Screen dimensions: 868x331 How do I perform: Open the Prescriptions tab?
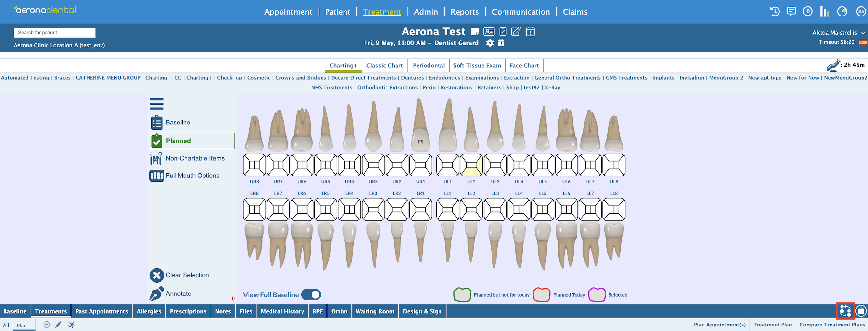coord(188,311)
